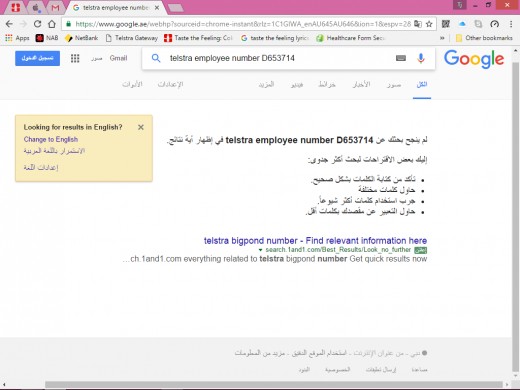This screenshot has width=520, height=390.
Task: Open the language settings link in yellow box
Action: click(x=41, y=167)
